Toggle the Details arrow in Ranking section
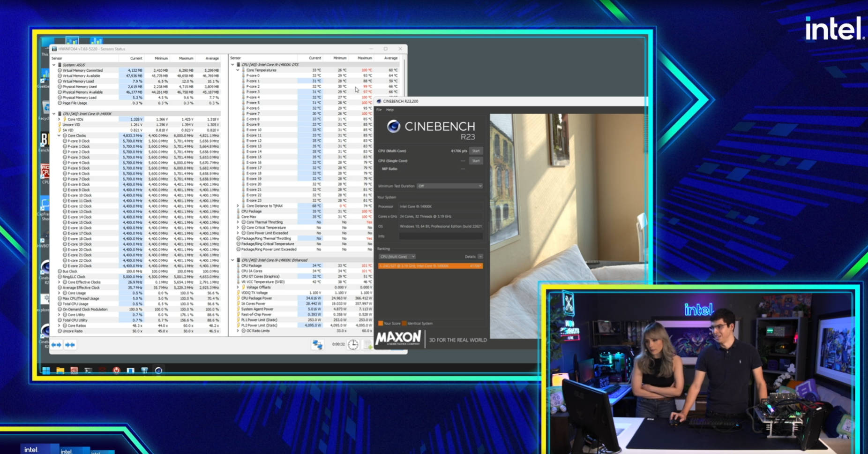The height and width of the screenshot is (454, 868). point(480,257)
